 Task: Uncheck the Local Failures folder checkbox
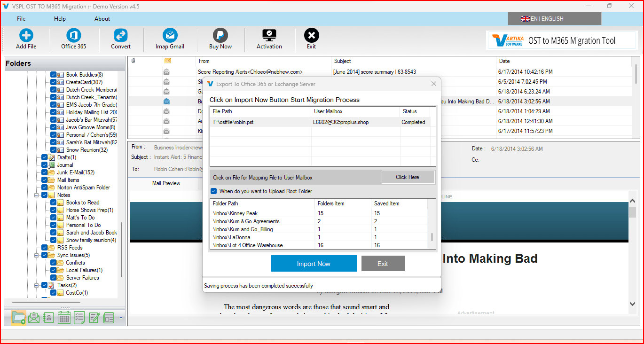point(54,270)
